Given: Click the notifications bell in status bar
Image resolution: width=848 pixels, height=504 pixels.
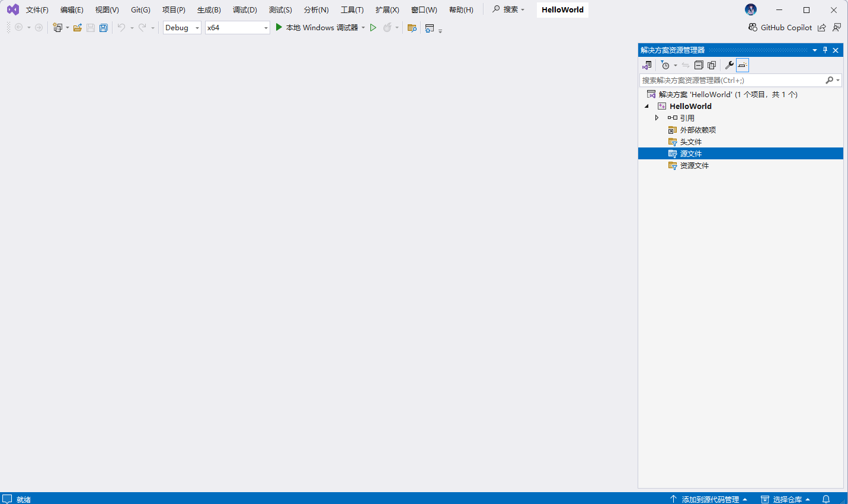Looking at the screenshot, I should pos(826,499).
